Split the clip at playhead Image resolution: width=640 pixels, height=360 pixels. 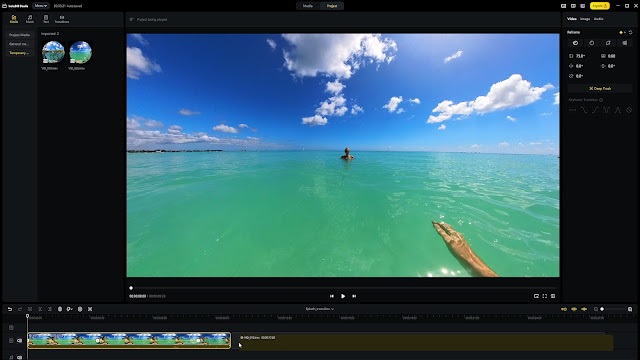tap(30, 309)
